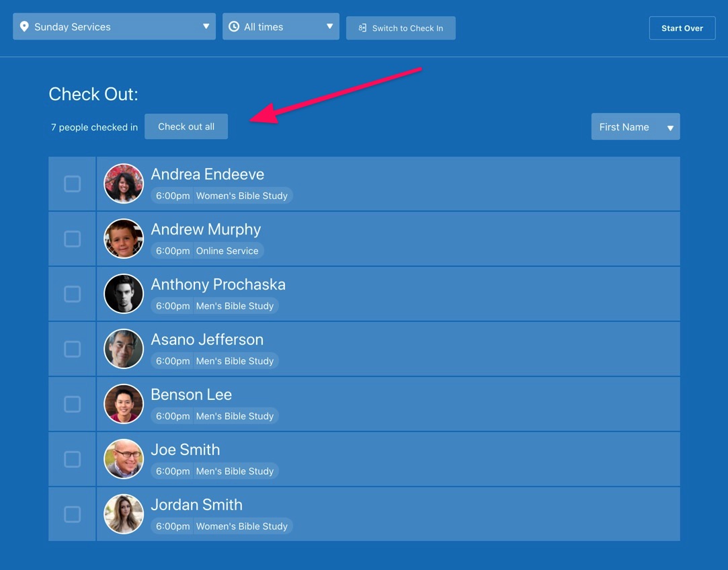This screenshot has width=728, height=570.
Task: Open the First Name sort dropdown
Action: click(x=635, y=127)
